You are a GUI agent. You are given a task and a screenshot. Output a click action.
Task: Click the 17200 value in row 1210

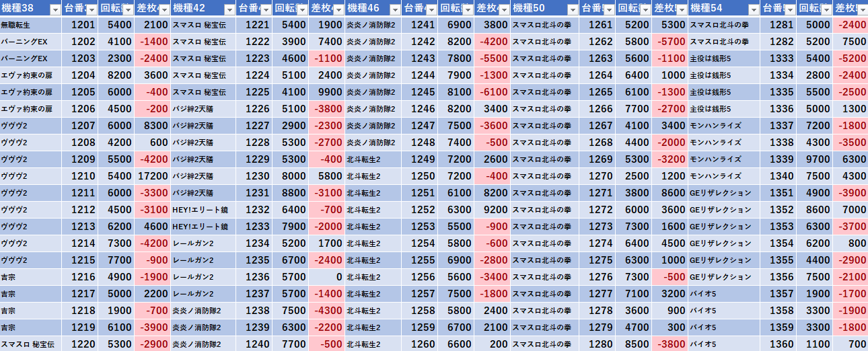pyautogui.click(x=152, y=176)
